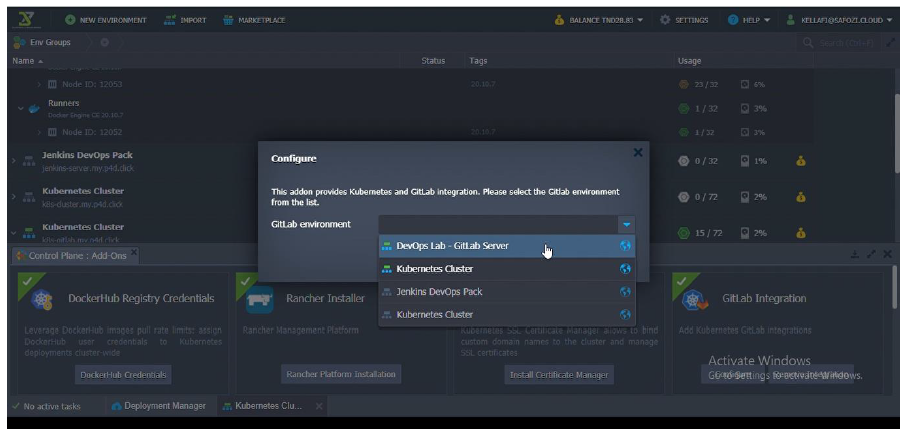Click the billing icon for k8s-cluster row

tap(801, 197)
